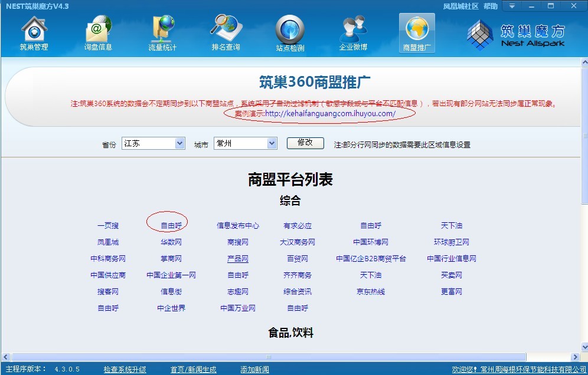Open the 站点检测 icon
The height and width of the screenshot is (375, 588).
[x=290, y=34]
